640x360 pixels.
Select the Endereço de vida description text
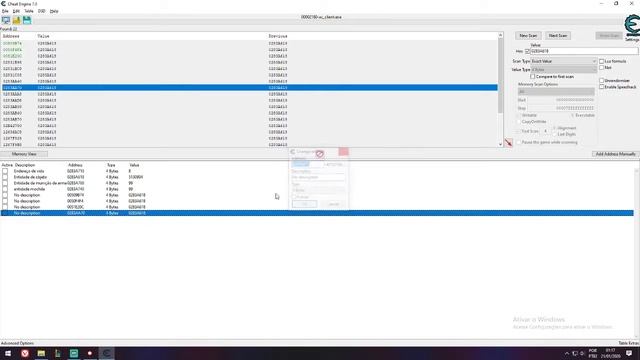coord(29,171)
